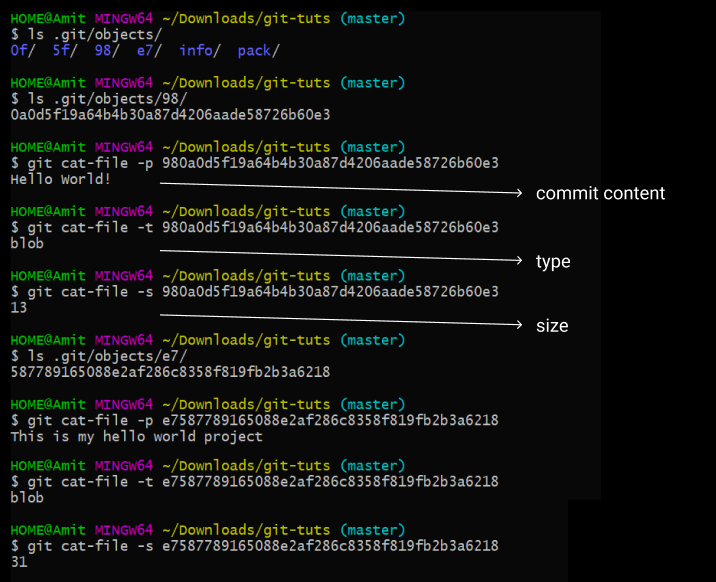The width and height of the screenshot is (716, 582).
Task: Select "blob" output below the 980a0d5f -t command
Action: click(27, 243)
